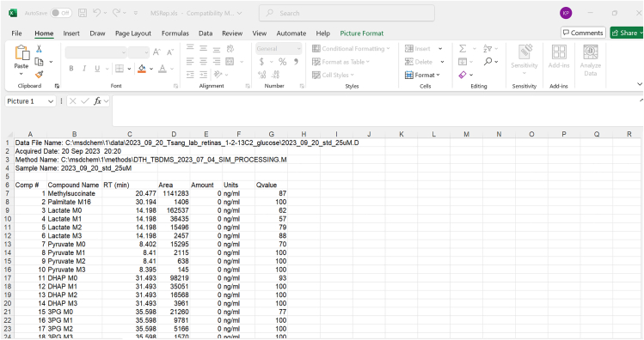Click the insert function fx icon
Screen dimensions: 644x340
pos(97,101)
